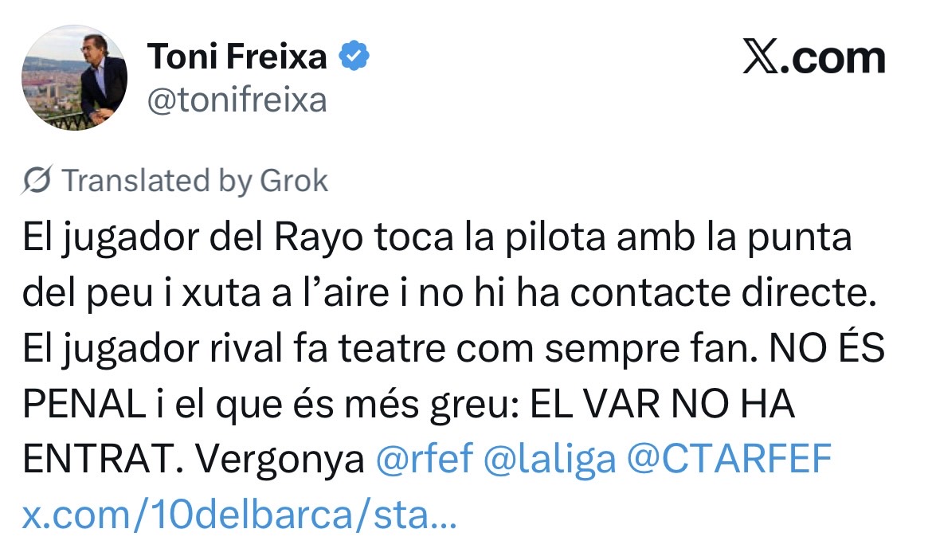932x560 pixels.
Task: Open the @tonifreixa handle
Action: [x=237, y=101]
